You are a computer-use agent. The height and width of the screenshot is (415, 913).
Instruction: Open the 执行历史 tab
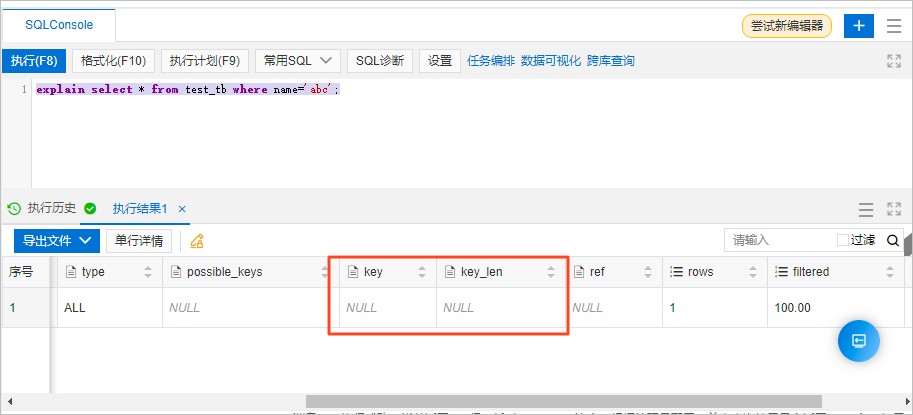[x=52, y=208]
